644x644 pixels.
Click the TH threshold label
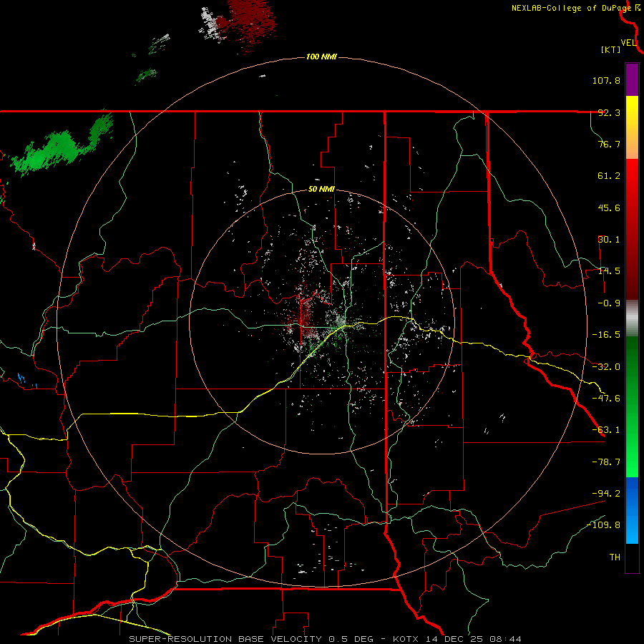[x=615, y=557]
